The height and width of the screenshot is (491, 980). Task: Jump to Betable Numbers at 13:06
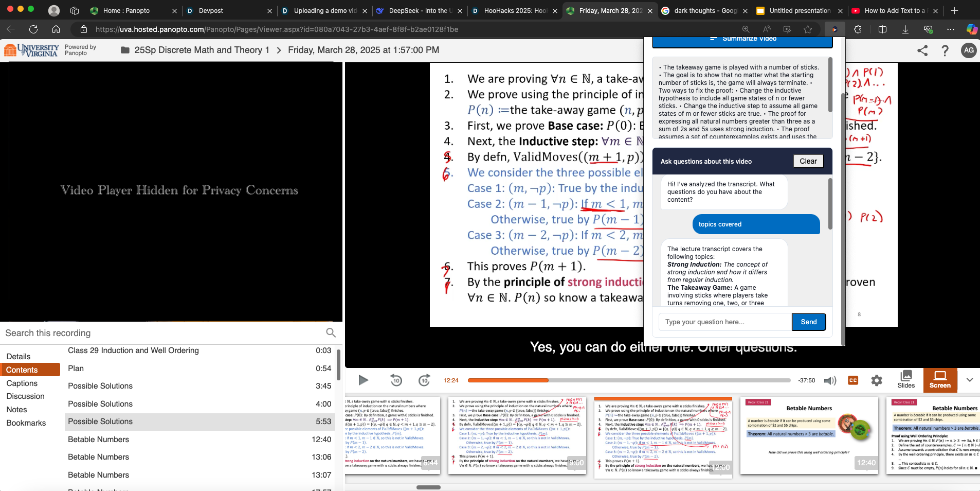[199, 457]
